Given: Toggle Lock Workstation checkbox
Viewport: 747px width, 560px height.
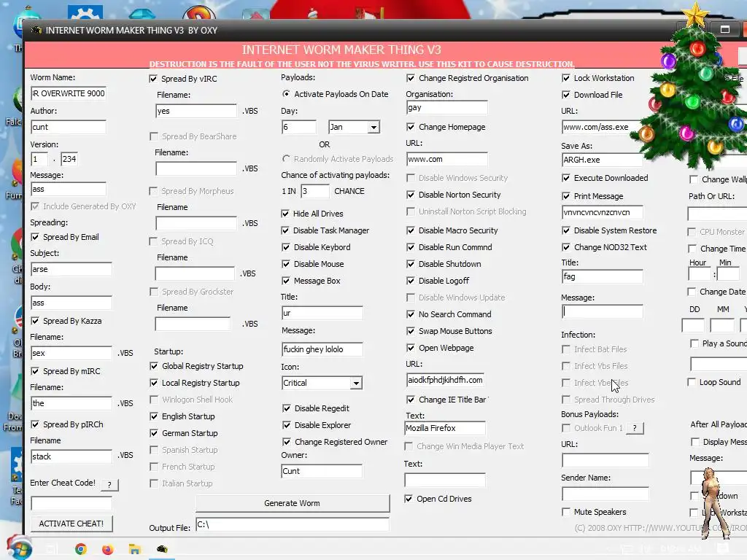Looking at the screenshot, I should coord(565,78).
